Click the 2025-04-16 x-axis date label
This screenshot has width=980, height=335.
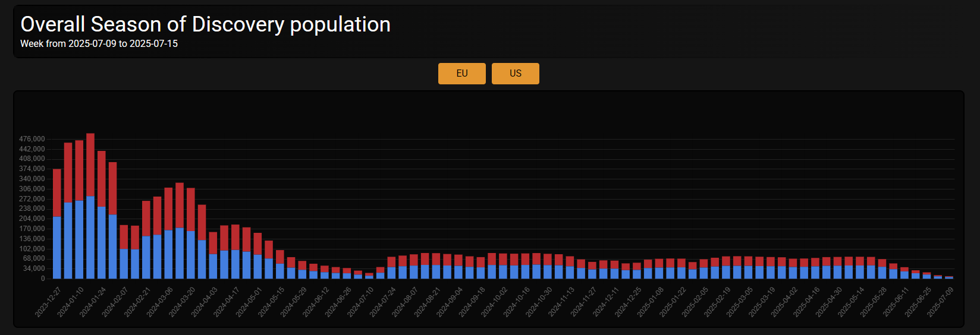coord(806,302)
